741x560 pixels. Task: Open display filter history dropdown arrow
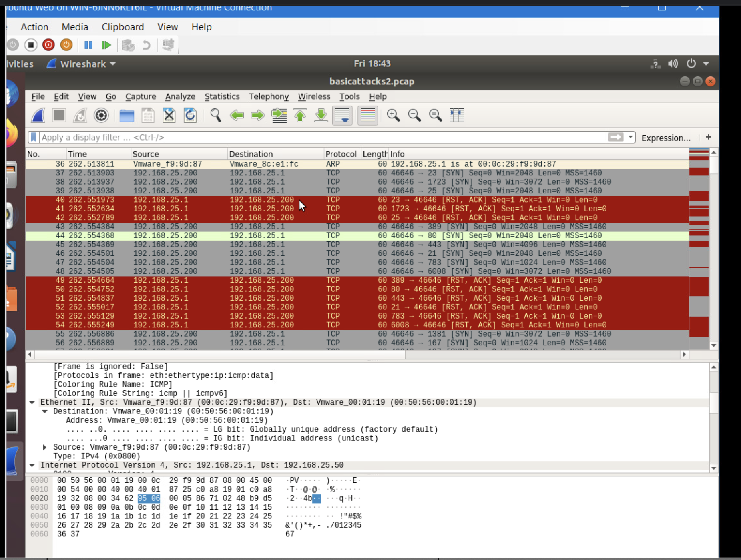tap(631, 137)
